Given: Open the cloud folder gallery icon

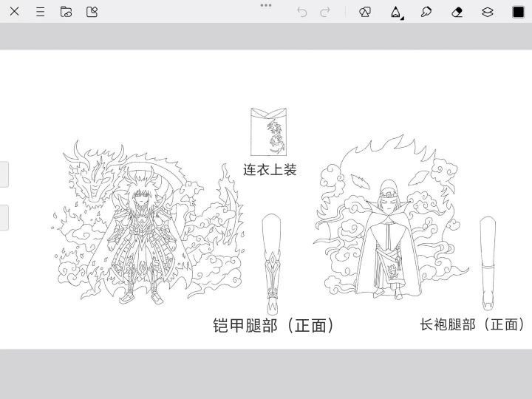Looking at the screenshot, I should click(x=66, y=12).
